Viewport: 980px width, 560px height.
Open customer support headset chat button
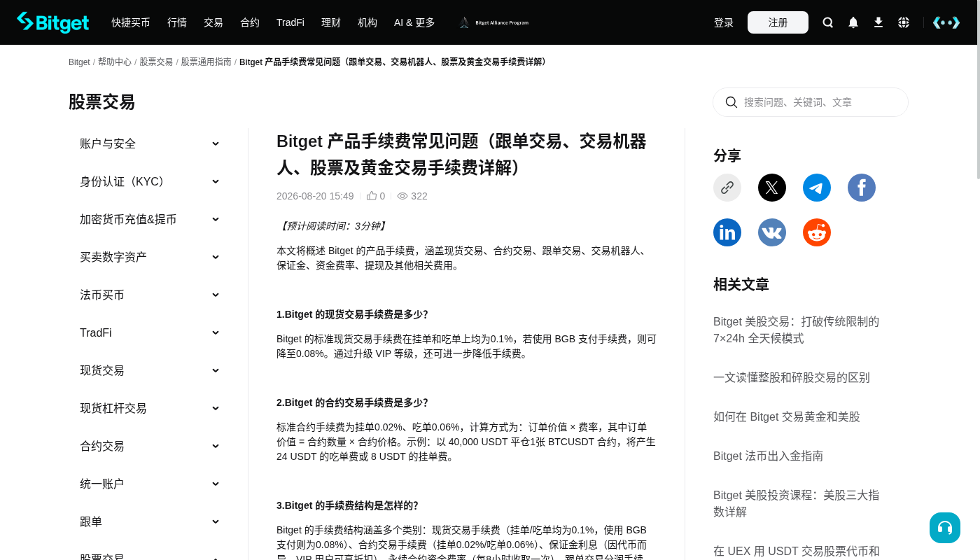(945, 528)
